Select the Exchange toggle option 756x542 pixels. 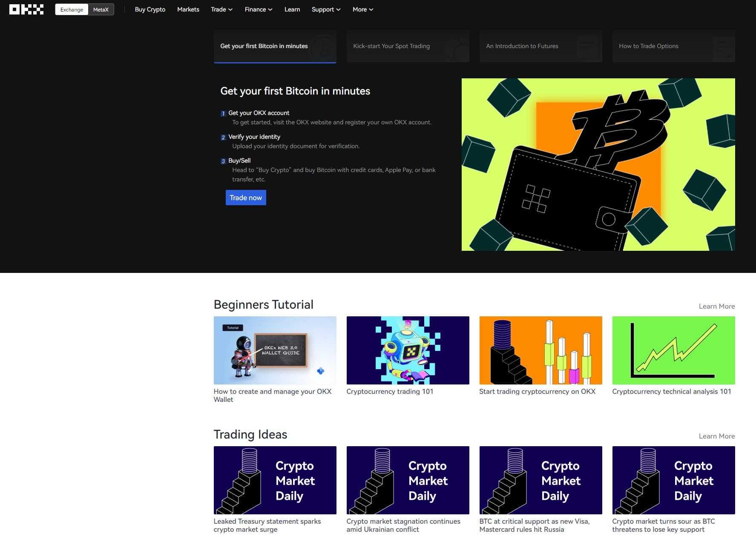point(72,9)
